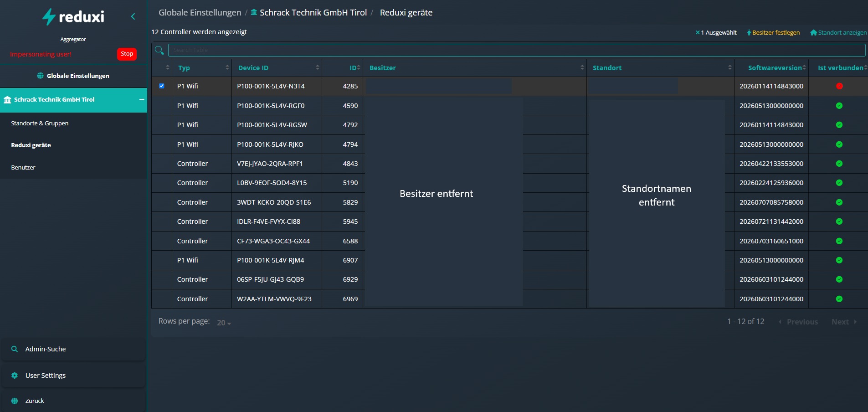Sort the table by ID column
Viewport: 868px width, 412px height.
point(342,67)
